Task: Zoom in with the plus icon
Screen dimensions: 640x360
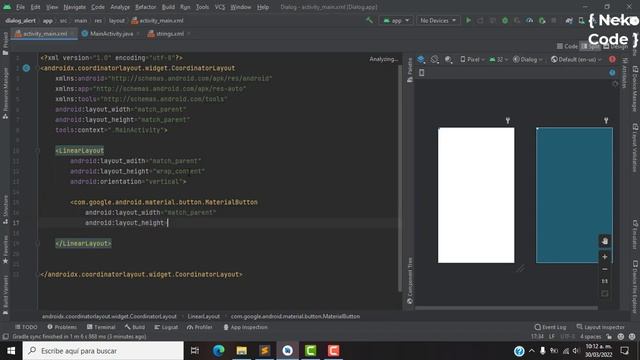Action: [x=605, y=257]
